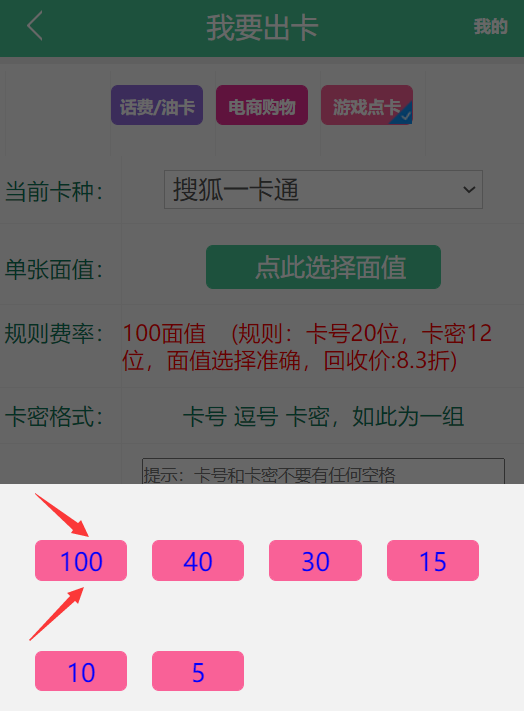Choose the 100 face value option
Screen dimensions: 524x711
point(81,560)
